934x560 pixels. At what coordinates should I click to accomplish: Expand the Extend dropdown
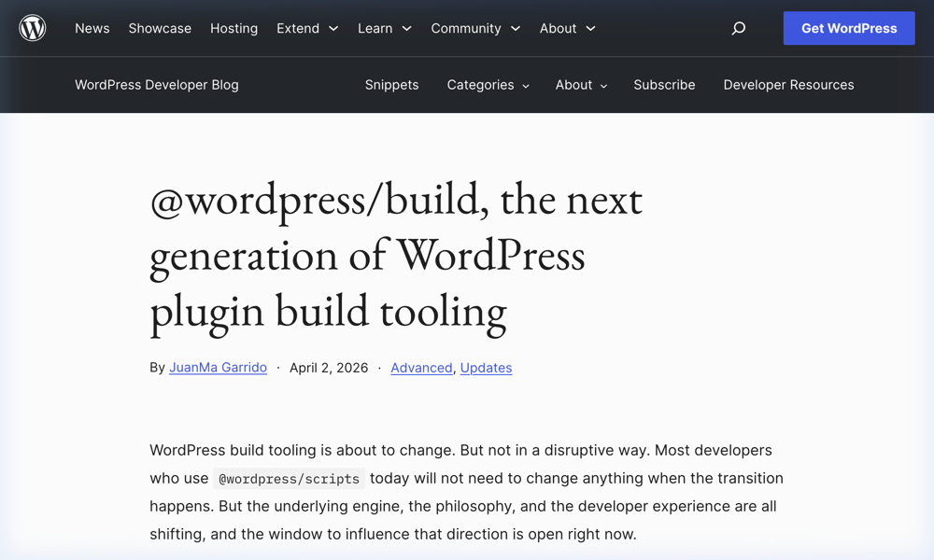click(x=307, y=29)
